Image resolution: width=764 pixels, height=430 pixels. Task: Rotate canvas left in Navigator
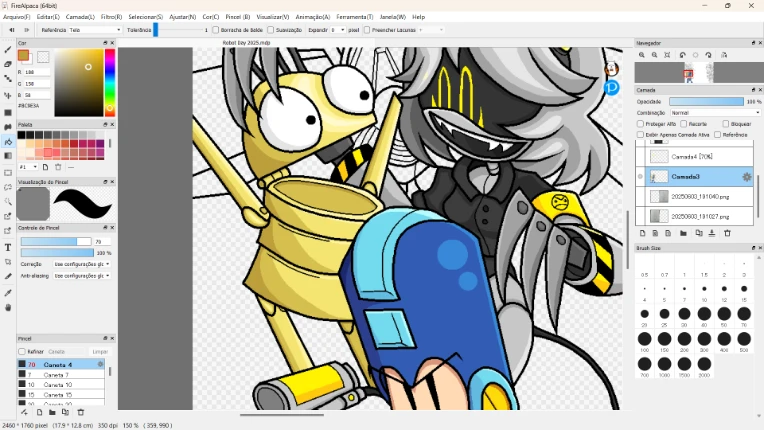tap(683, 55)
